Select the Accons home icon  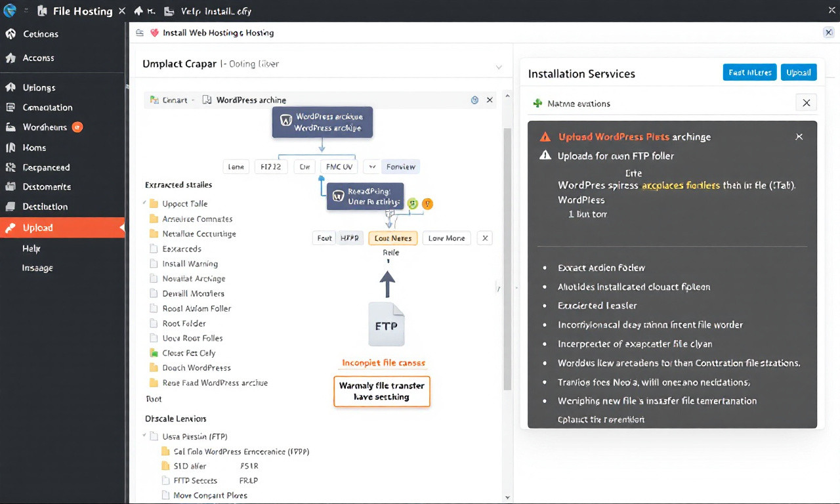10,58
